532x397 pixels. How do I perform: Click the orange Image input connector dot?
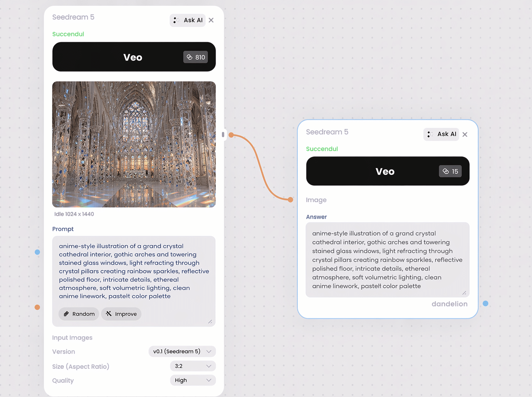click(x=290, y=200)
